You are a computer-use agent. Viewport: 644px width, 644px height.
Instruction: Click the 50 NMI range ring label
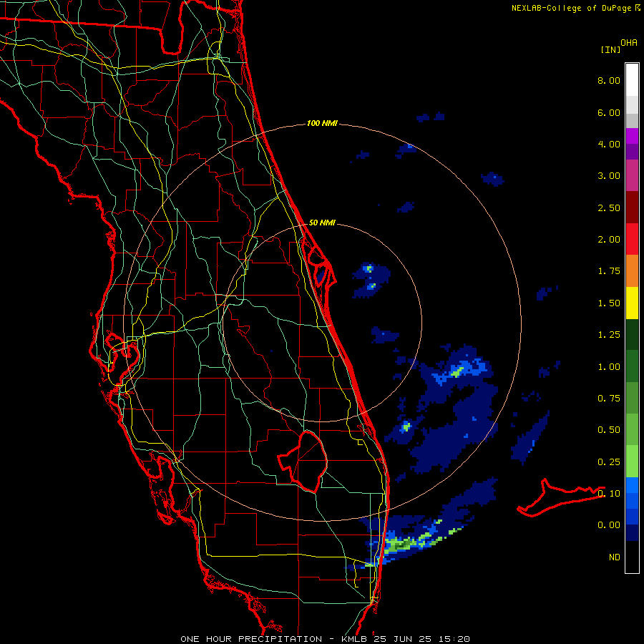tap(322, 223)
